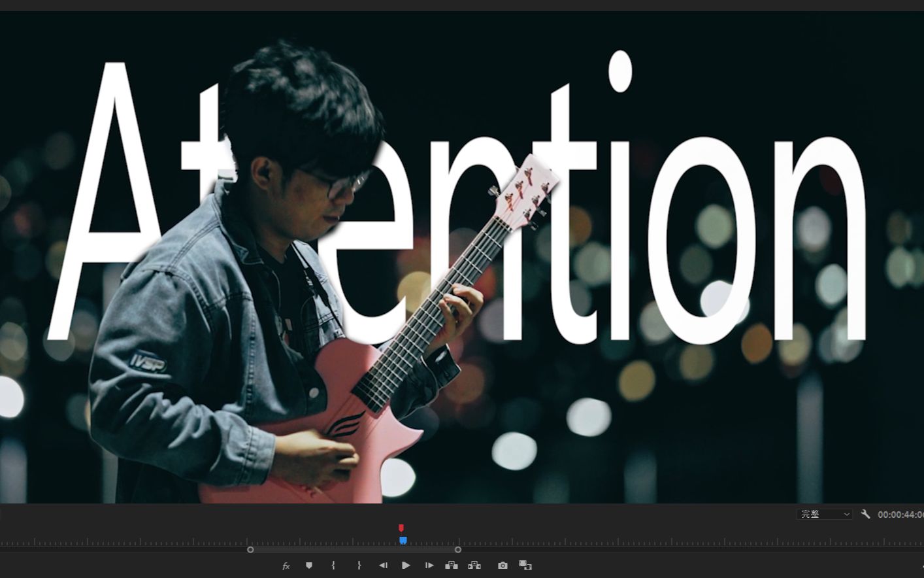
Task: Add a marker with the marker icon
Action: pyautogui.click(x=309, y=566)
